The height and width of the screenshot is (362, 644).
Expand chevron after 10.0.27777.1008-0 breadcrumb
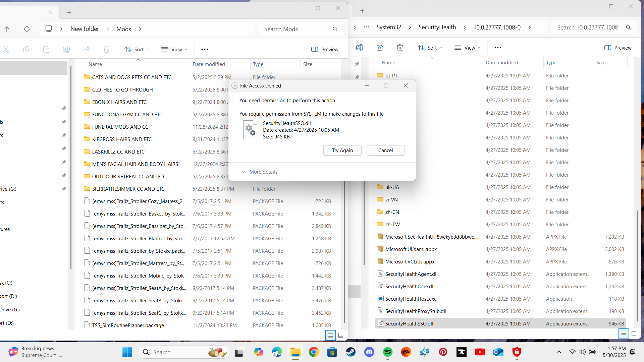click(x=530, y=27)
